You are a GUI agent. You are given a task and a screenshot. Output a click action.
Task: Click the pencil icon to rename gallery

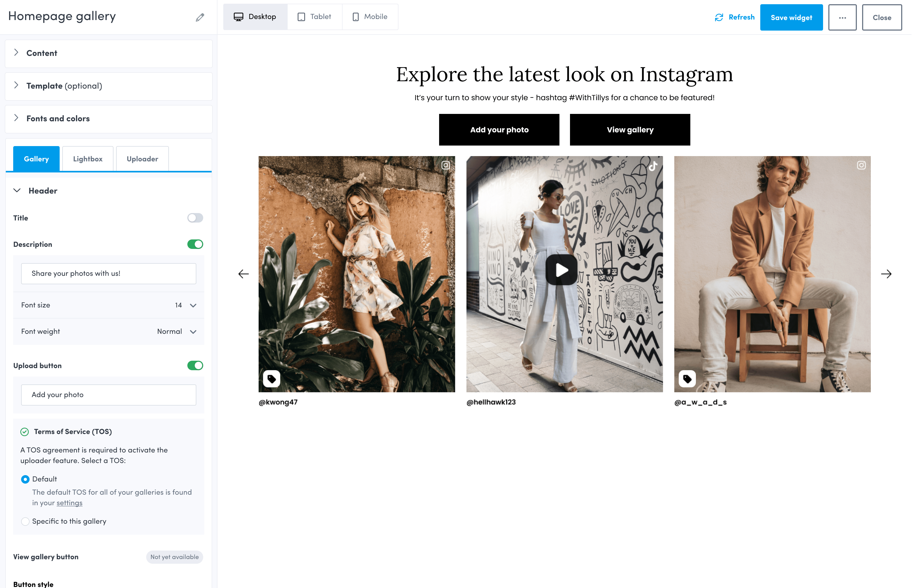(200, 17)
